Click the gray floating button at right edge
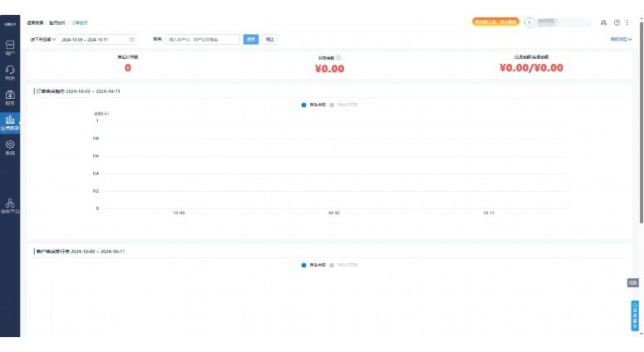This screenshot has height=352, width=644. 633,282
